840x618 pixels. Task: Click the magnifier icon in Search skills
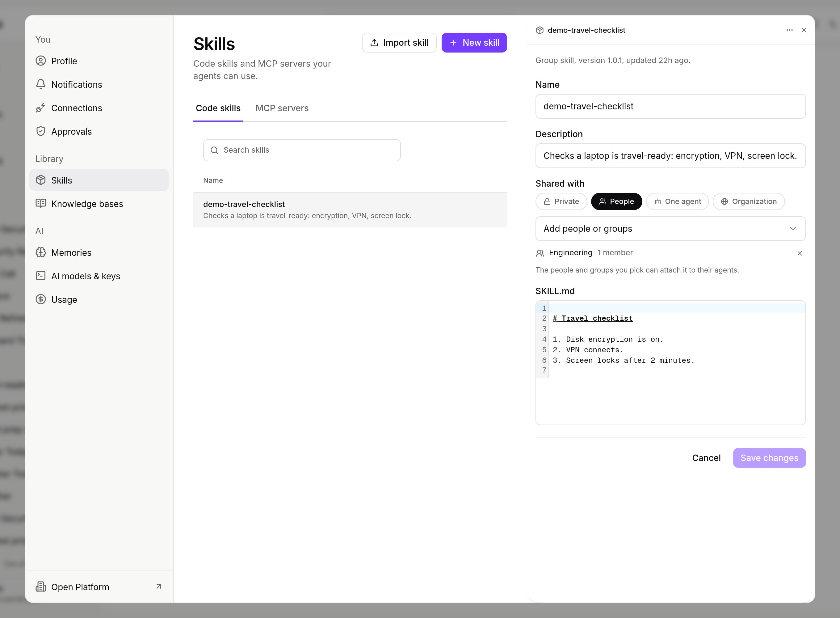coord(214,150)
